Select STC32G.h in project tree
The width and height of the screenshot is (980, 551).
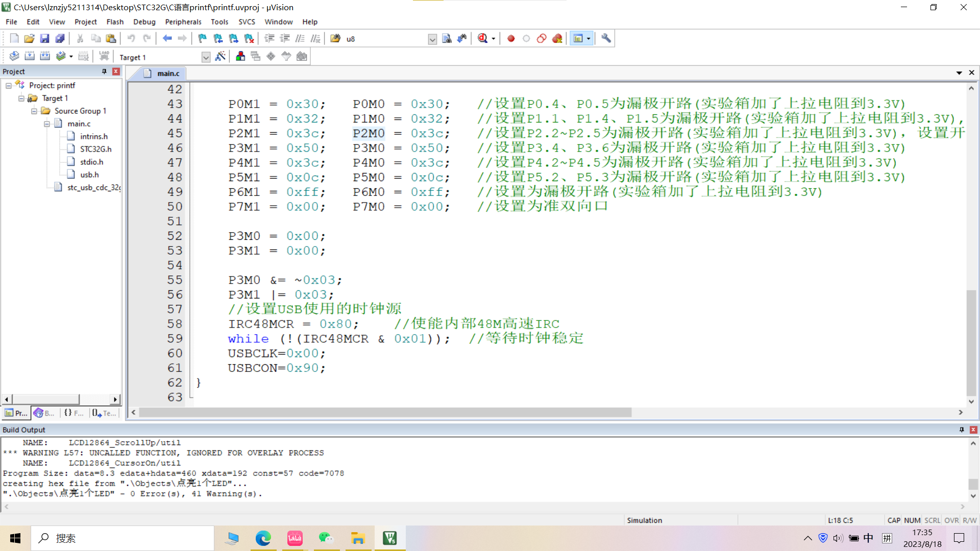[95, 149]
